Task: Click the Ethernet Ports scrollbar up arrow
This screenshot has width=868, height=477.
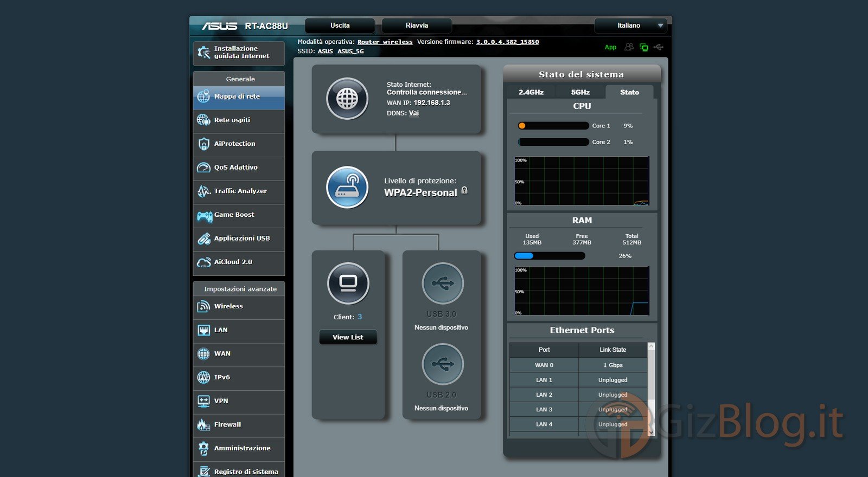Action: 652,346
